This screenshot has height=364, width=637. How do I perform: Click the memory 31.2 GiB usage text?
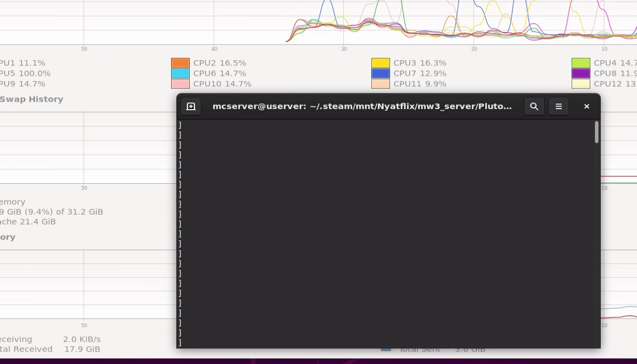click(x=51, y=212)
